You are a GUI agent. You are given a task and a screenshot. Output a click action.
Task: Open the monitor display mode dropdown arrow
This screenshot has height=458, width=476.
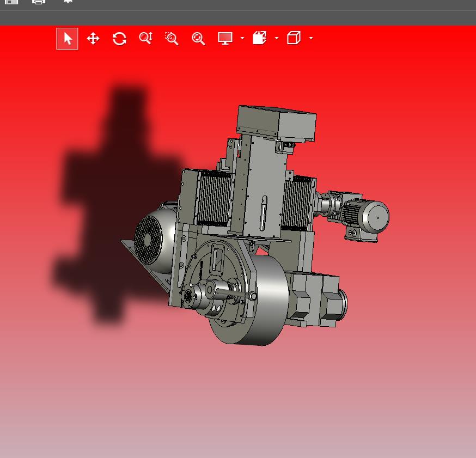(x=242, y=38)
